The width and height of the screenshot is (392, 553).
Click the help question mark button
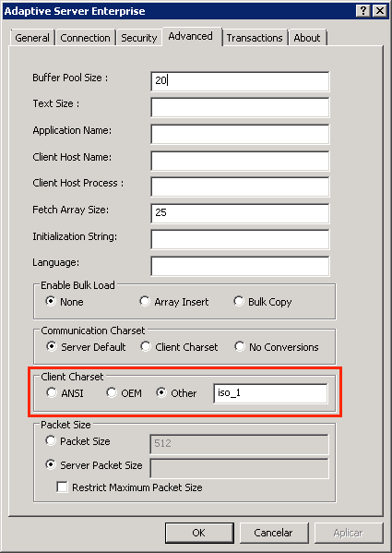pyautogui.click(x=363, y=11)
